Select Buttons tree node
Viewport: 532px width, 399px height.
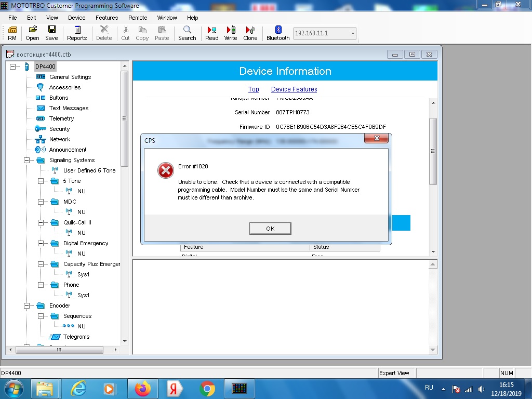click(x=59, y=98)
